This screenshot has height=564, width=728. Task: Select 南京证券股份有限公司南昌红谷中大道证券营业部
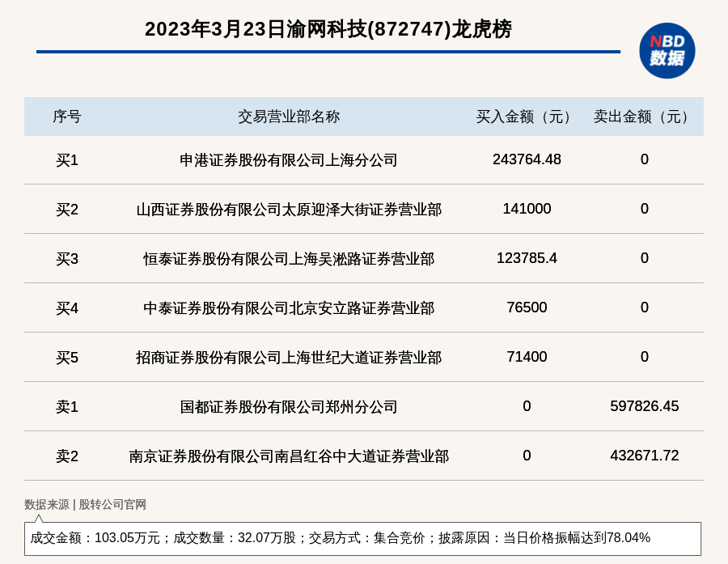[x=289, y=456]
